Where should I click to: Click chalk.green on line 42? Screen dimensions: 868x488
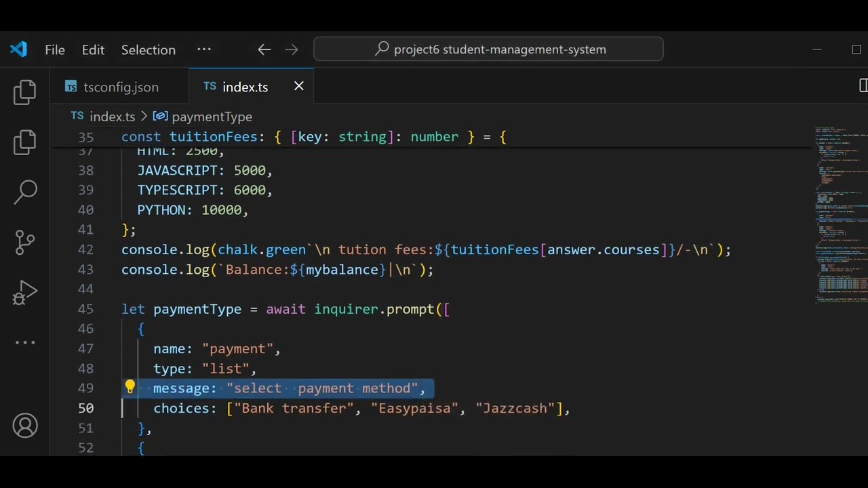point(262,249)
